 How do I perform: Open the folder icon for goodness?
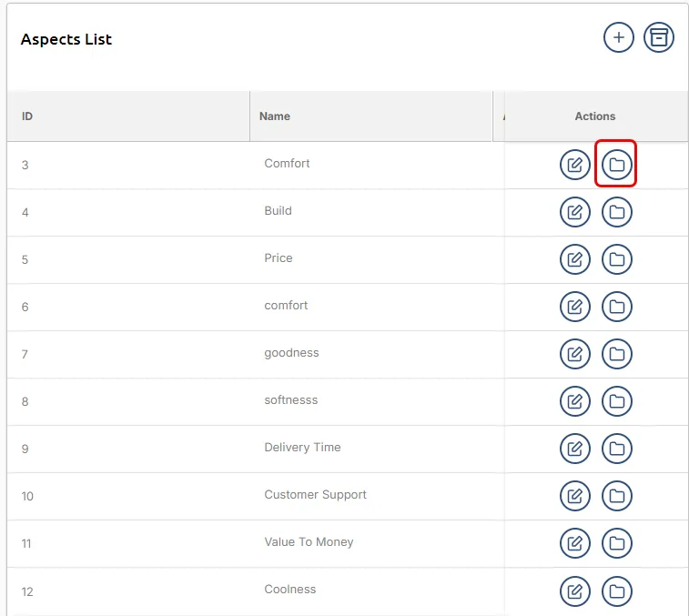616,354
